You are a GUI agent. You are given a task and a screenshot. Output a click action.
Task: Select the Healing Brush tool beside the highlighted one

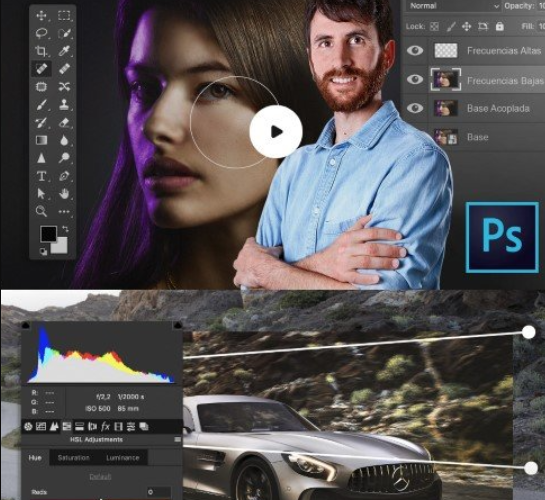(64, 69)
